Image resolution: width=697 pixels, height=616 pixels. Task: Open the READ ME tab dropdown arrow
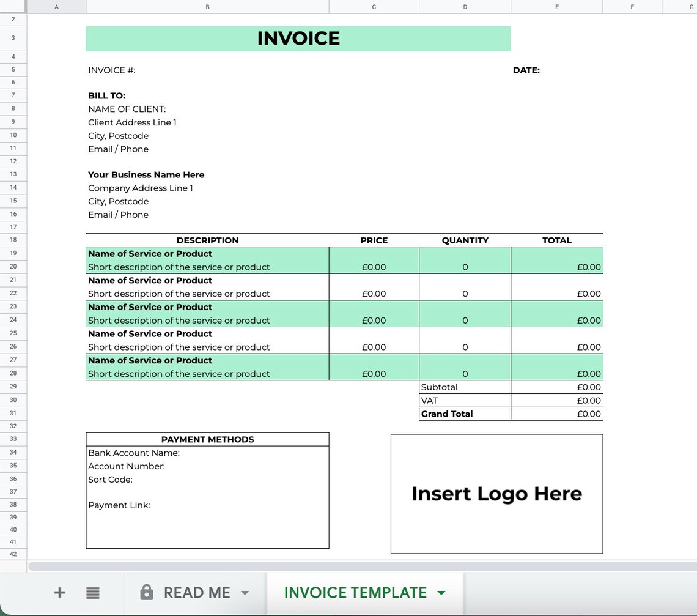click(244, 592)
